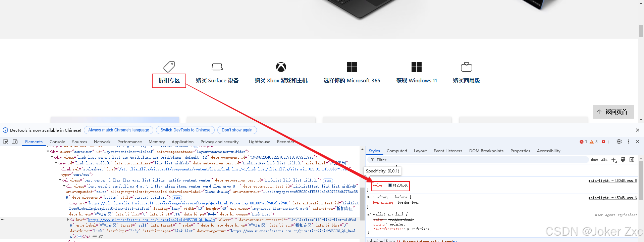Open the Sources tab

[x=79, y=142]
